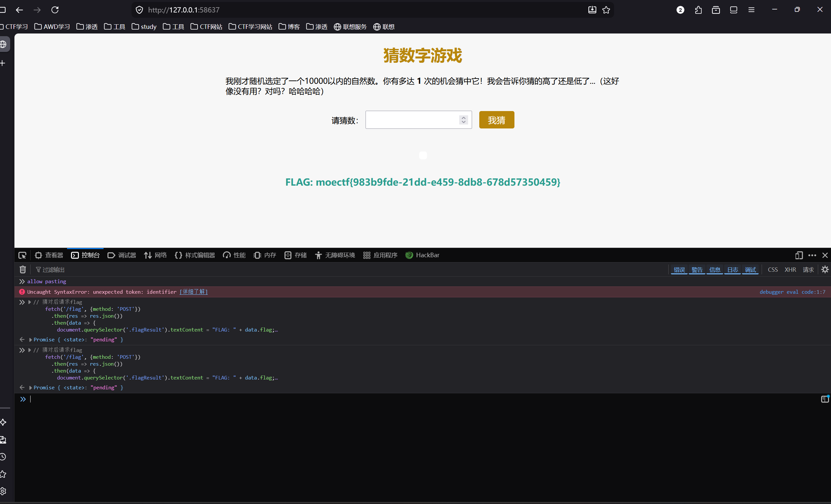Click the sidebar globe icon

tap(3, 44)
